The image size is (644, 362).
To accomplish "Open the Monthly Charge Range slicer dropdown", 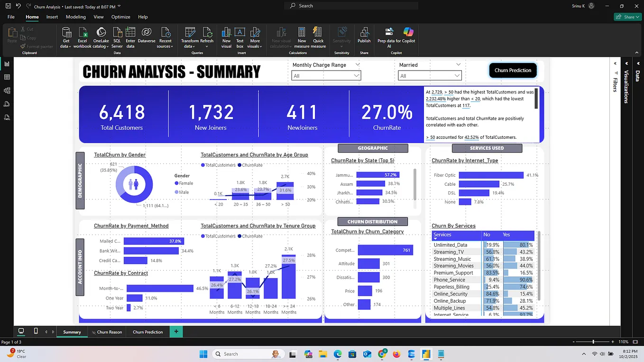I will (358, 75).
